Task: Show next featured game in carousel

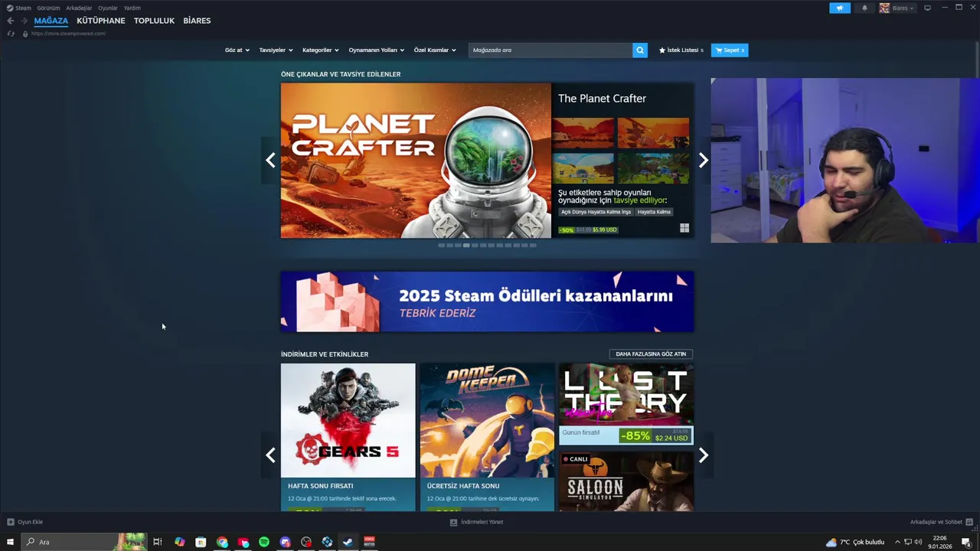Action: tap(704, 160)
